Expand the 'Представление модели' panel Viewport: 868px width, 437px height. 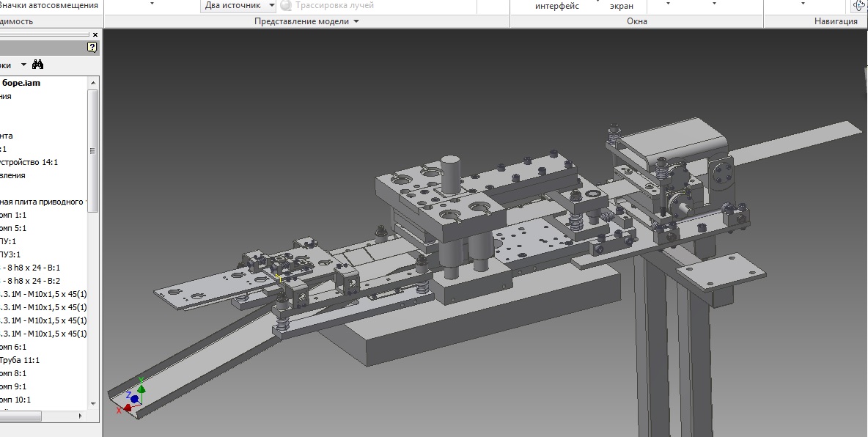pos(356,21)
